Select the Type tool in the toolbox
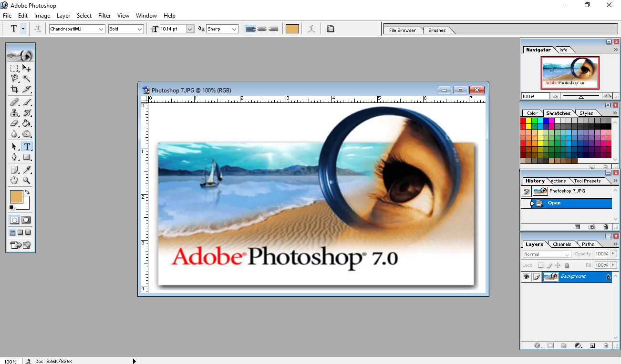Viewport: 621px width, 364px height. pyautogui.click(x=27, y=147)
